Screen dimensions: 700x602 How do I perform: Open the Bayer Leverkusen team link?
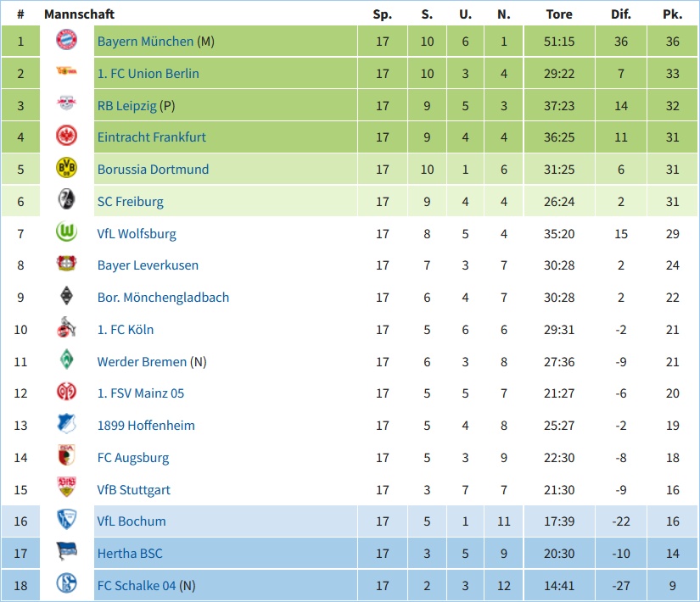click(x=148, y=265)
